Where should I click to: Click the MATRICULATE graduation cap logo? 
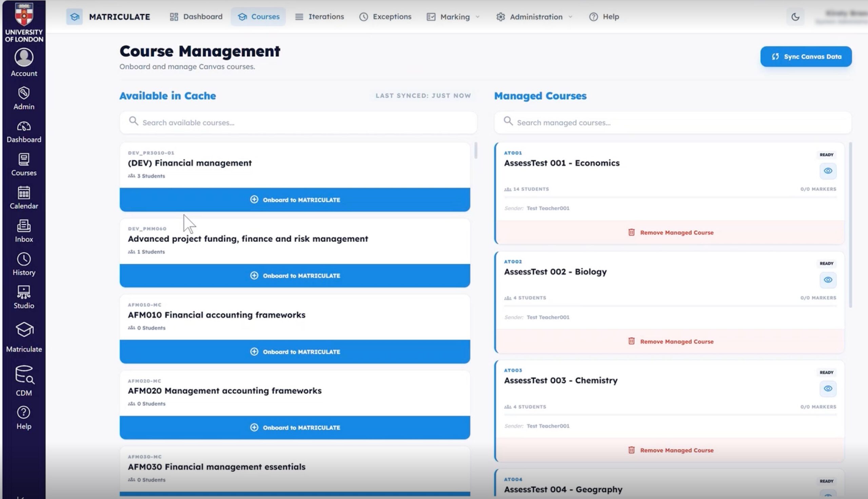(x=74, y=16)
